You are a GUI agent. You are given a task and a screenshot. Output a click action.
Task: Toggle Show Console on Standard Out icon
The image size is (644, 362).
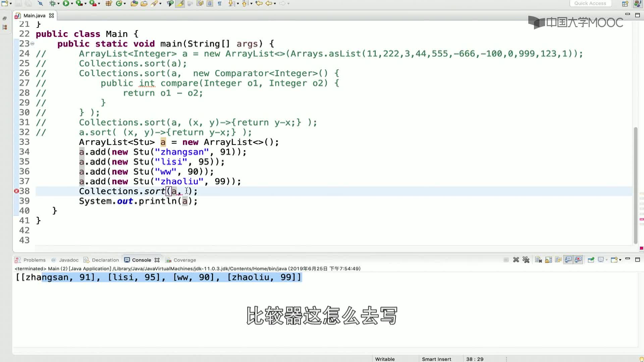pos(568,260)
